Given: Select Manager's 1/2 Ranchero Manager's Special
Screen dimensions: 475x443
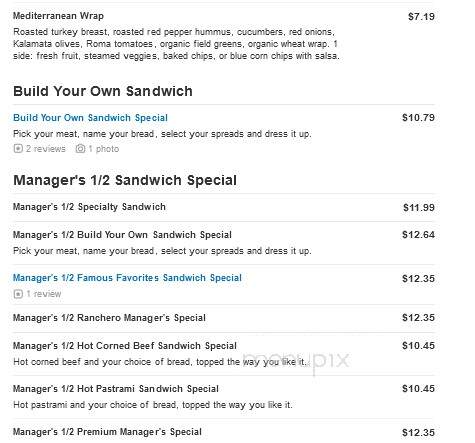Looking at the screenshot, I should pos(109,318).
